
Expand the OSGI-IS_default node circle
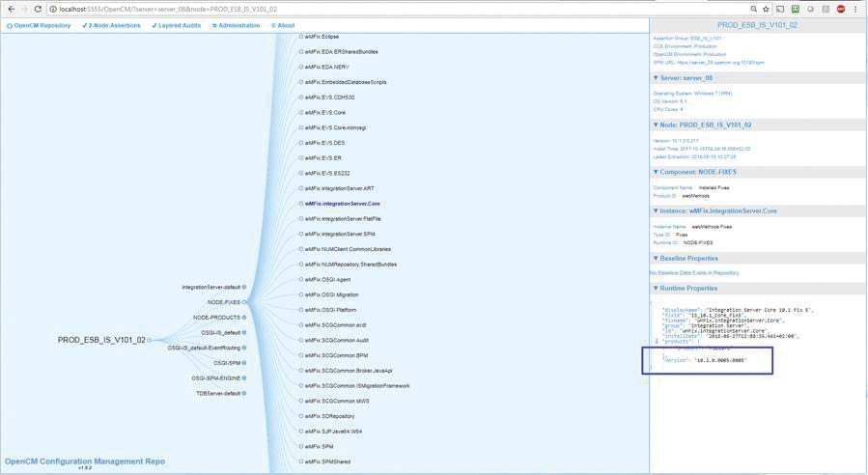pyautogui.click(x=244, y=333)
